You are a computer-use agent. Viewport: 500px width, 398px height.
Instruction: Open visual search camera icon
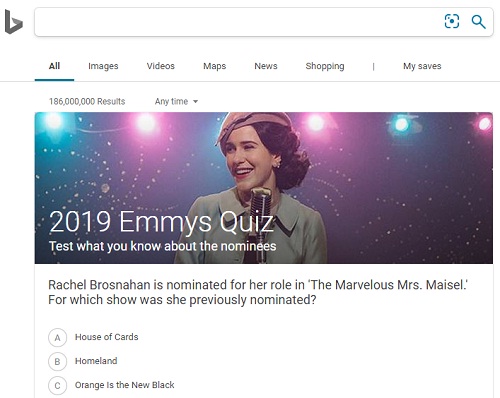[452, 21]
